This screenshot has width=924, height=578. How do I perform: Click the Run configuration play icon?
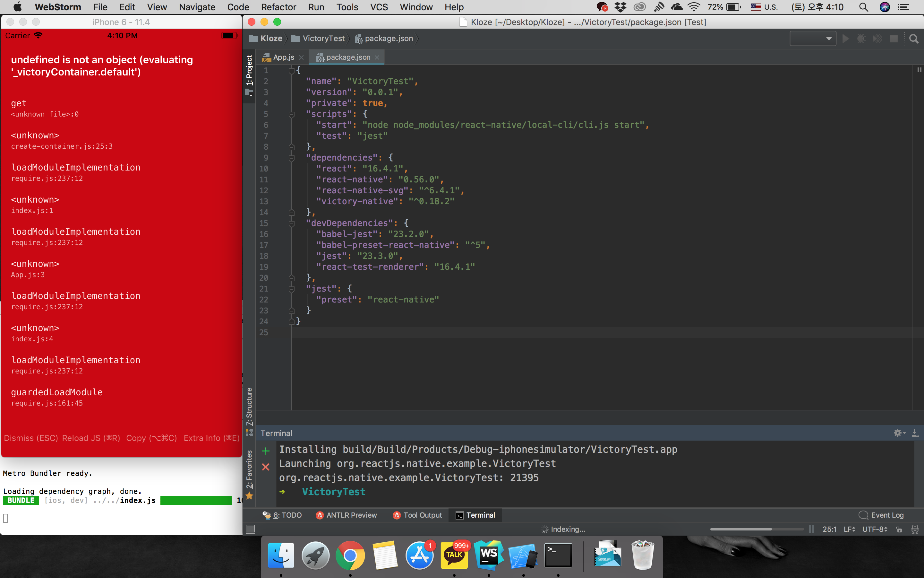(x=845, y=39)
